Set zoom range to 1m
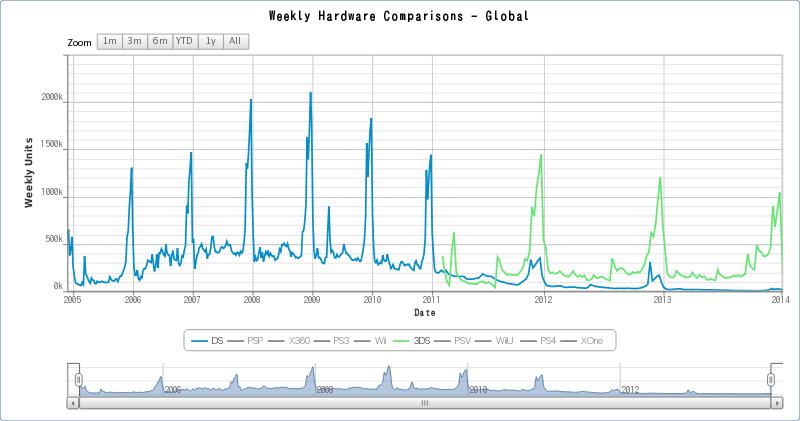This screenshot has width=800, height=421. coord(110,41)
